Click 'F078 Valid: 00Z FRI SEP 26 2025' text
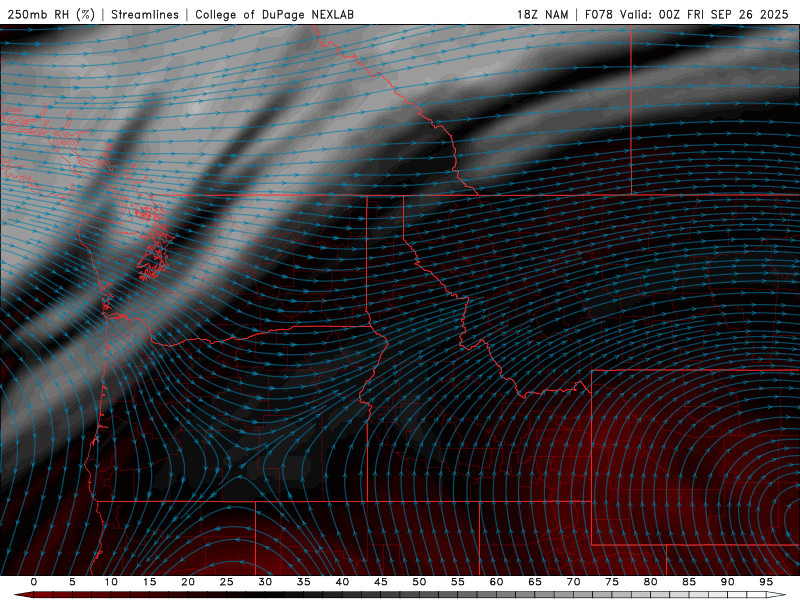The width and height of the screenshot is (800, 600). [x=687, y=14]
